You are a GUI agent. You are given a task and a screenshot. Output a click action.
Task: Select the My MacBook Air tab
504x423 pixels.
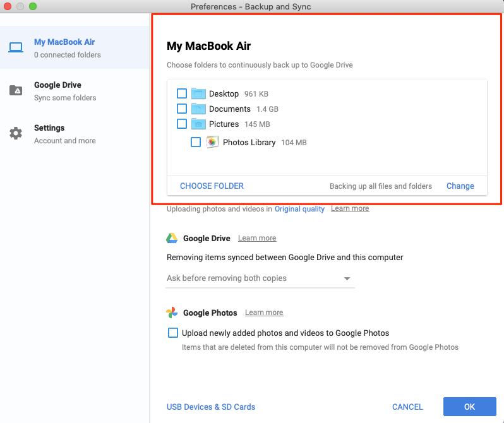pyautogui.click(x=75, y=47)
